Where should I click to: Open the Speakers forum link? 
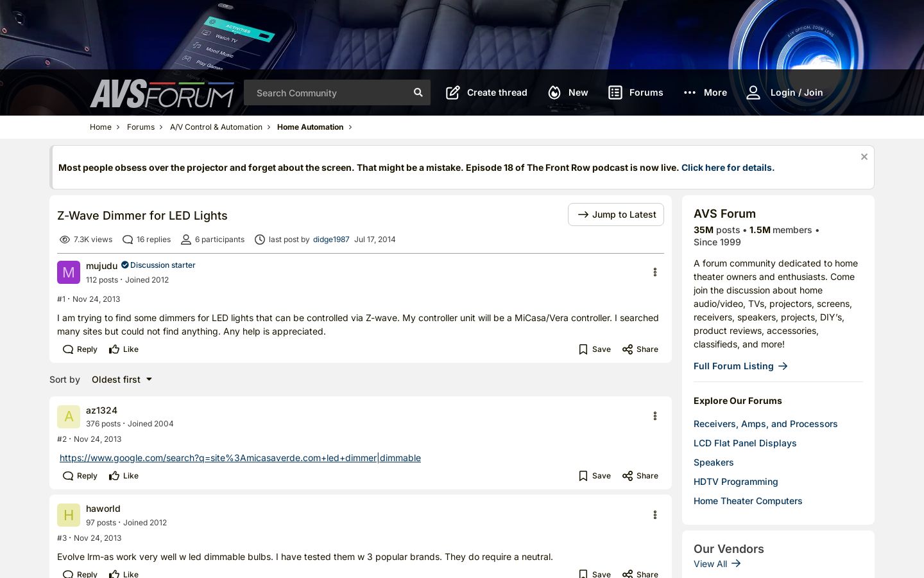[x=714, y=462]
